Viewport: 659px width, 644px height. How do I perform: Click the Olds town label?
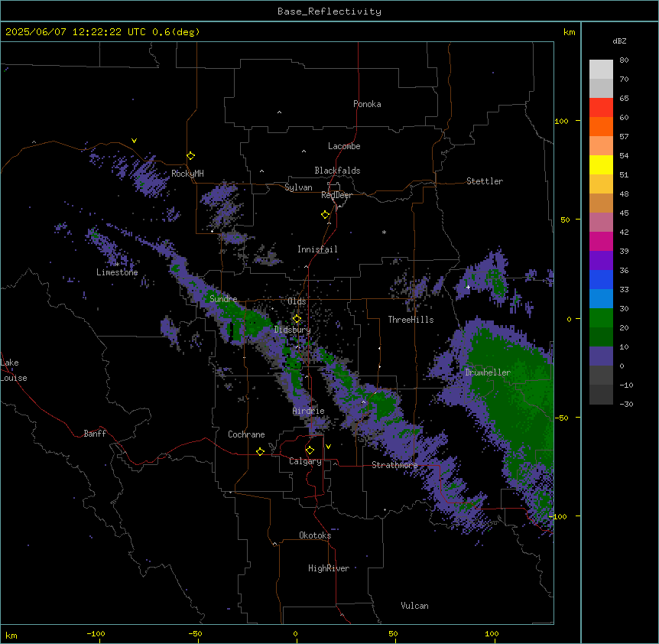tap(297, 301)
